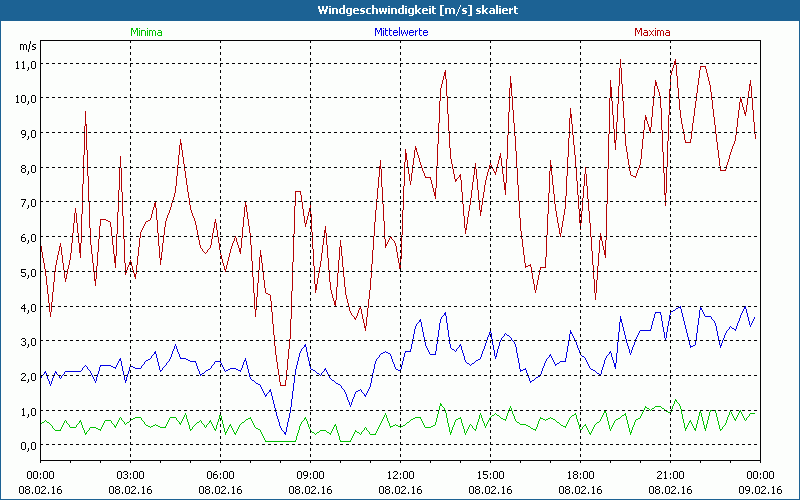
Task: Click the m/s unit label
Action: (26, 46)
